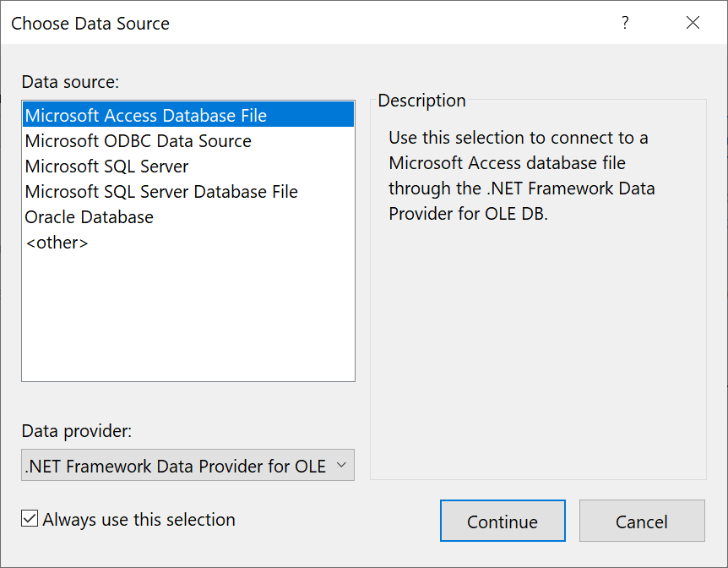
Task: Close the Choose Data Source dialog
Action: (693, 22)
